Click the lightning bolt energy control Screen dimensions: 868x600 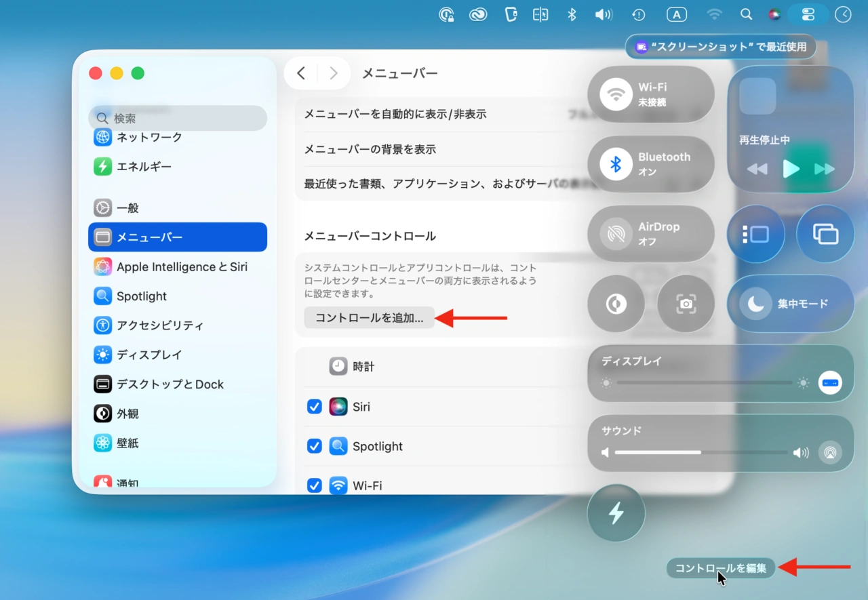coord(616,513)
